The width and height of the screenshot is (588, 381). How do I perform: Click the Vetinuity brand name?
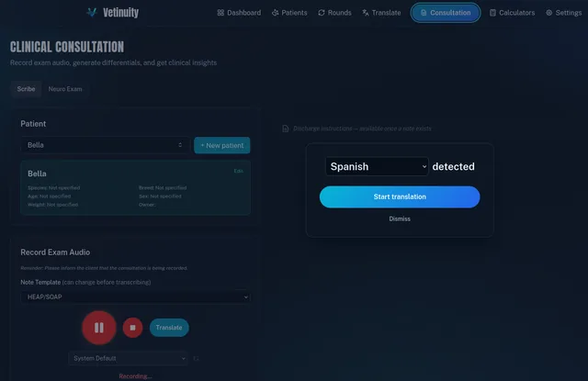click(x=120, y=12)
